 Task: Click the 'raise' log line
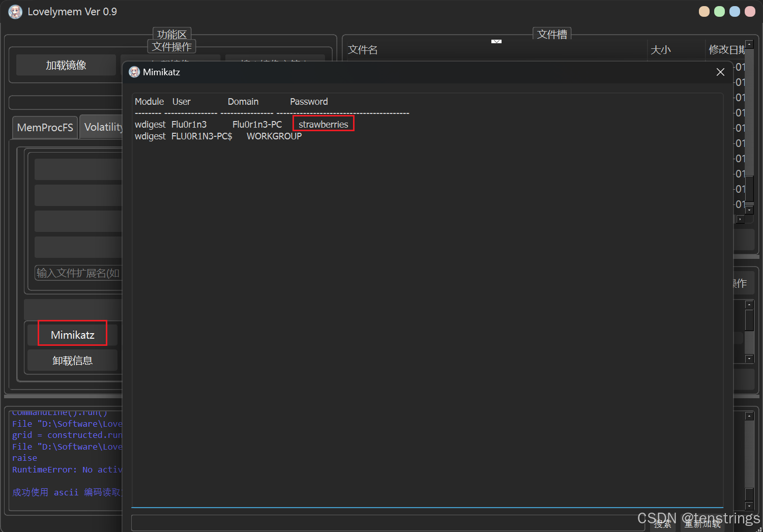pyautogui.click(x=24, y=458)
